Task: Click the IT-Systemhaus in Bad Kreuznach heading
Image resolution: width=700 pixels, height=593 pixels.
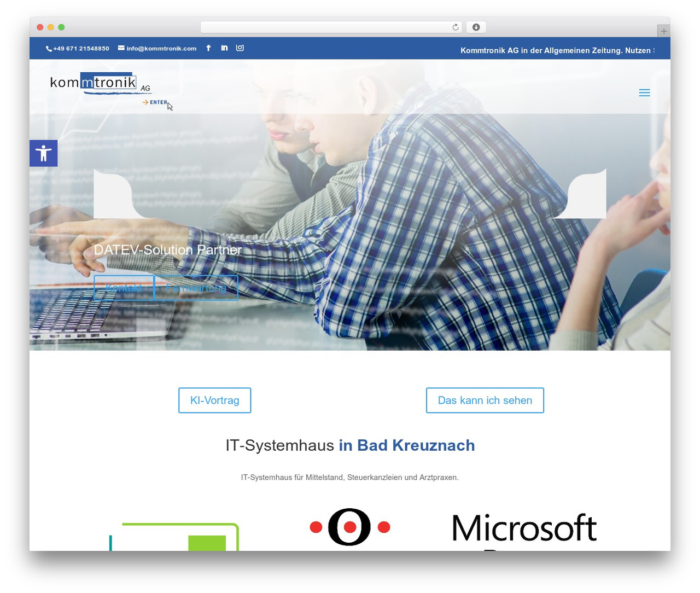Action: pyautogui.click(x=350, y=445)
